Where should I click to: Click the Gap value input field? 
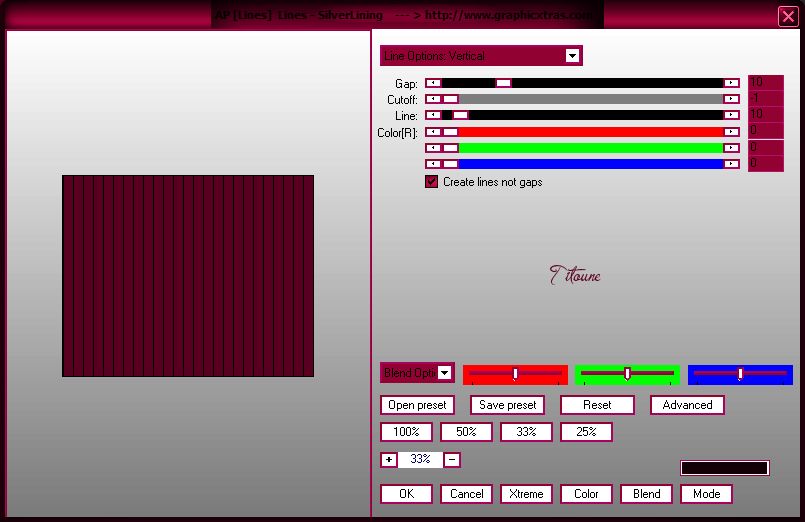point(767,83)
